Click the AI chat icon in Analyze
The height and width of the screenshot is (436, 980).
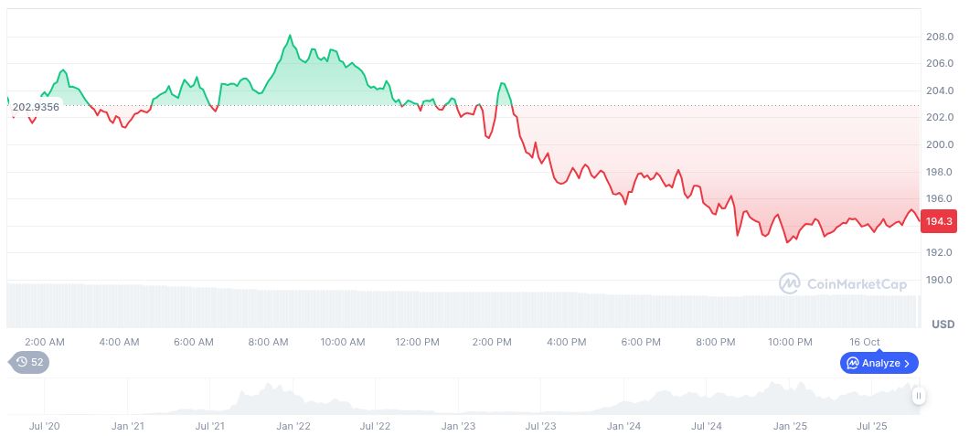852,363
